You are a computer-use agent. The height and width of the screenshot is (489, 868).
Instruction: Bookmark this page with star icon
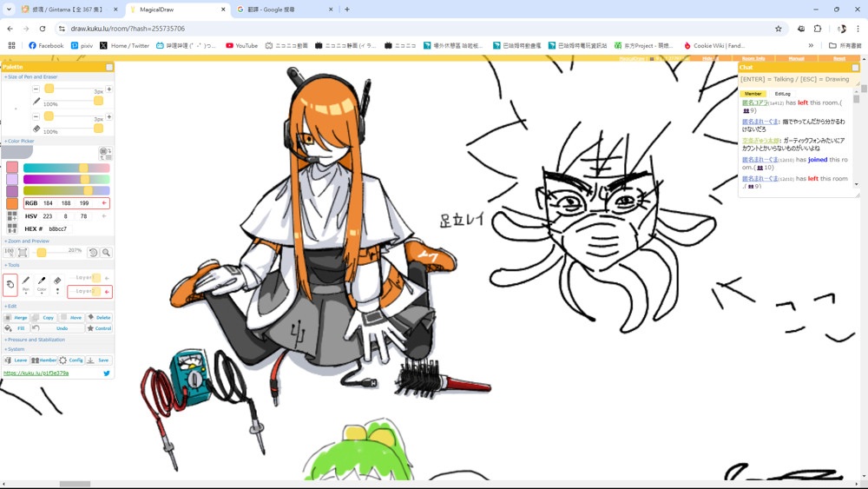[779, 29]
